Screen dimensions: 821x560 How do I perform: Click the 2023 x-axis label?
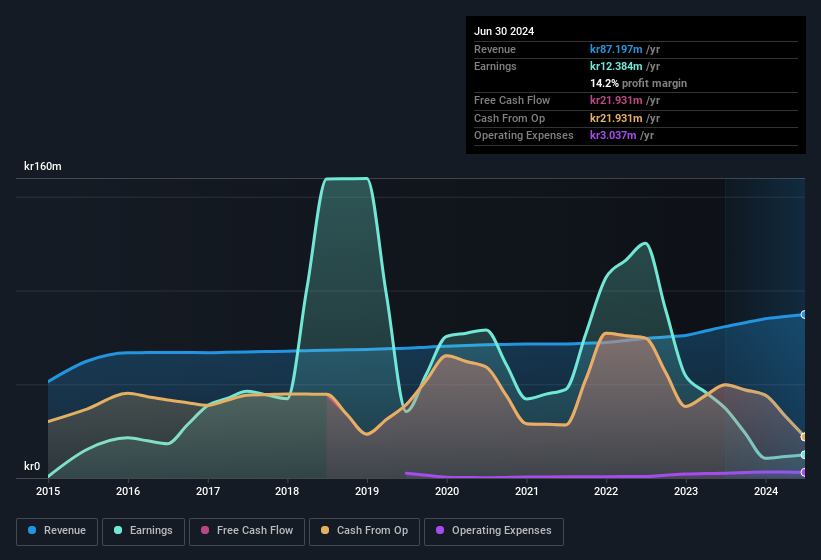pyautogui.click(x=686, y=491)
